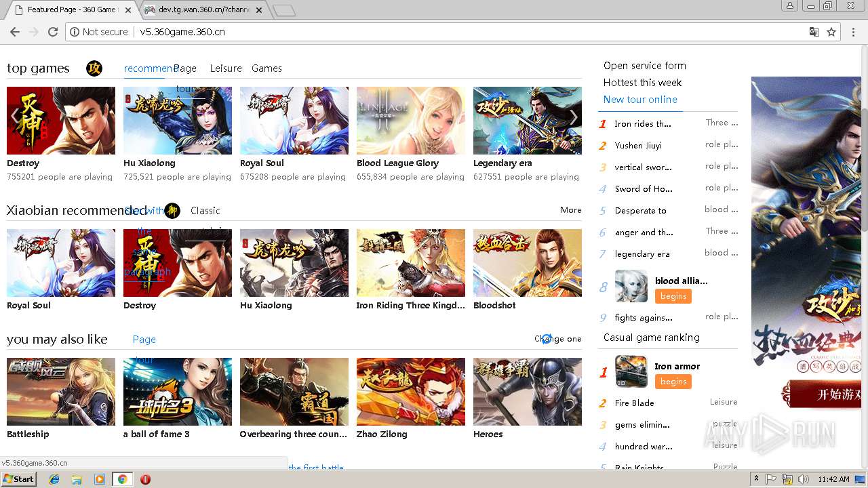Click the taskbar clock showing 11:42 AM
This screenshot has width=868, height=488.
point(833,479)
